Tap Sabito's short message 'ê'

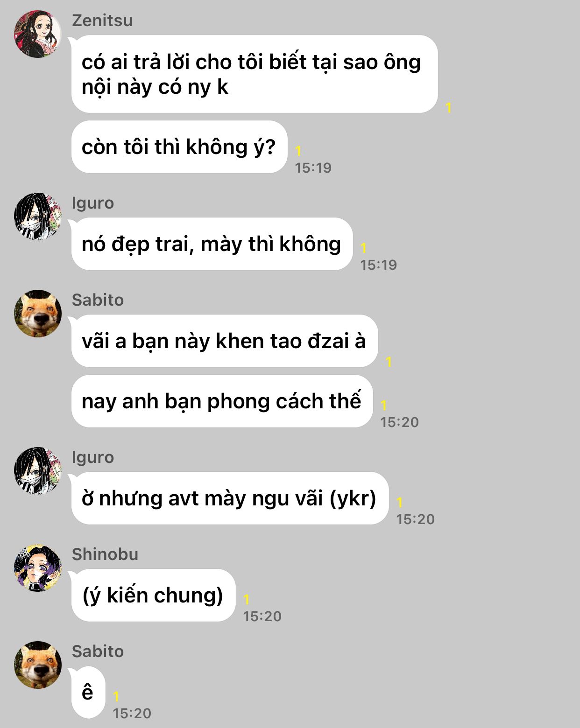88,693
